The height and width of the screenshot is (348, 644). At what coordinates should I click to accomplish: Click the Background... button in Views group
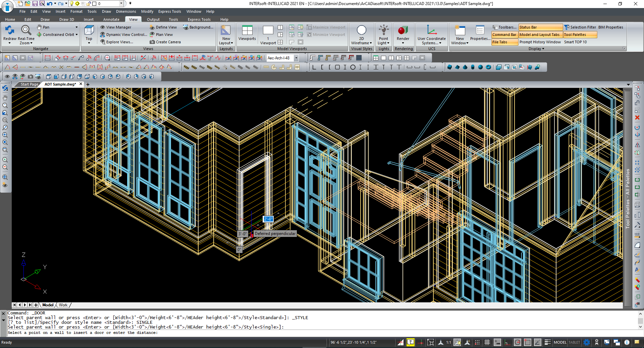(199, 27)
